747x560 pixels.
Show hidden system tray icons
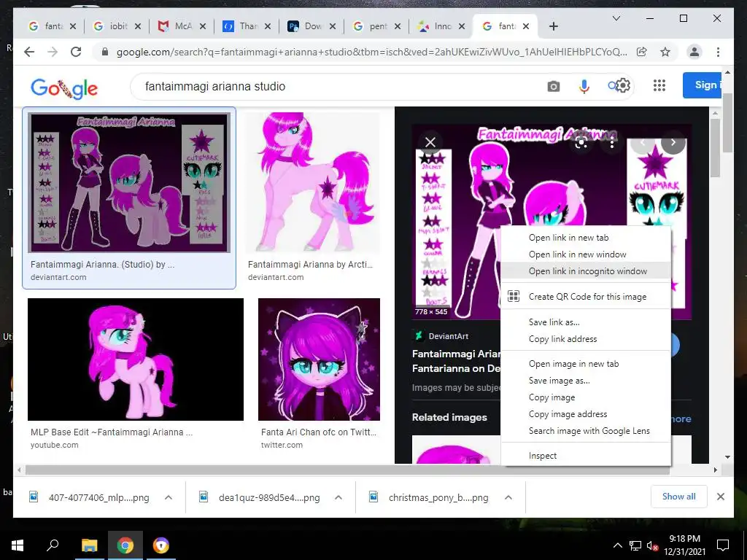click(617, 545)
